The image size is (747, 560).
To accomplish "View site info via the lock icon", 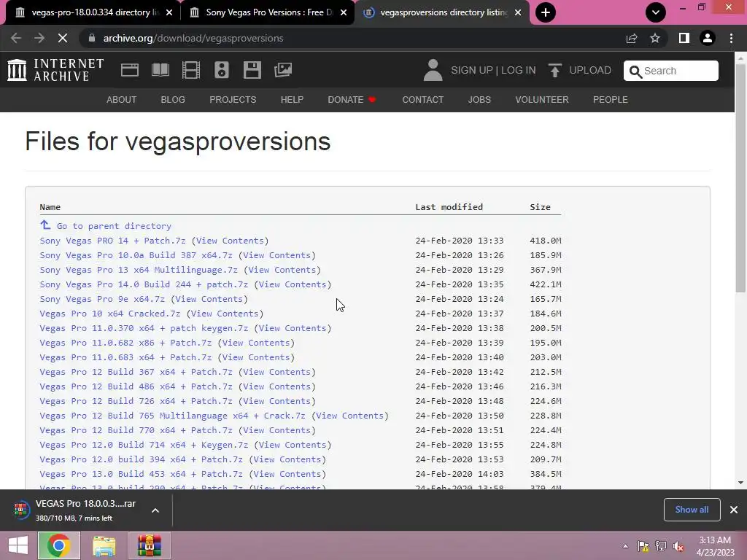I will (x=92, y=38).
